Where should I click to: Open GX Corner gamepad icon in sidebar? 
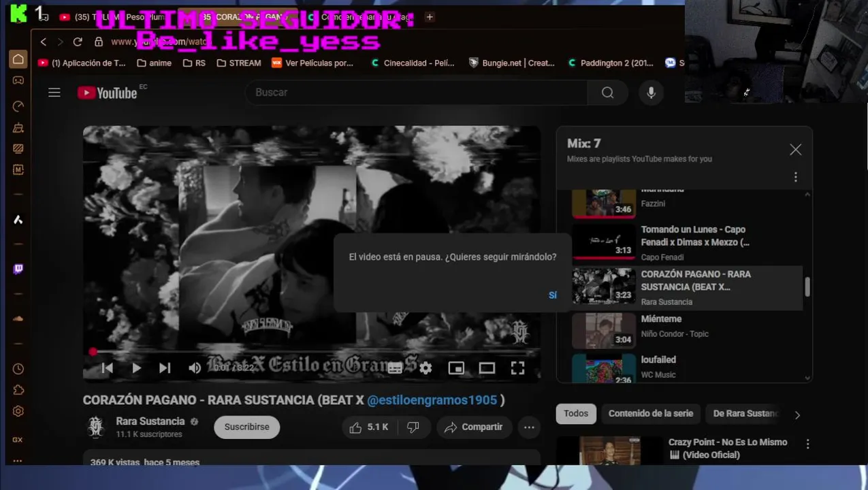[18, 80]
